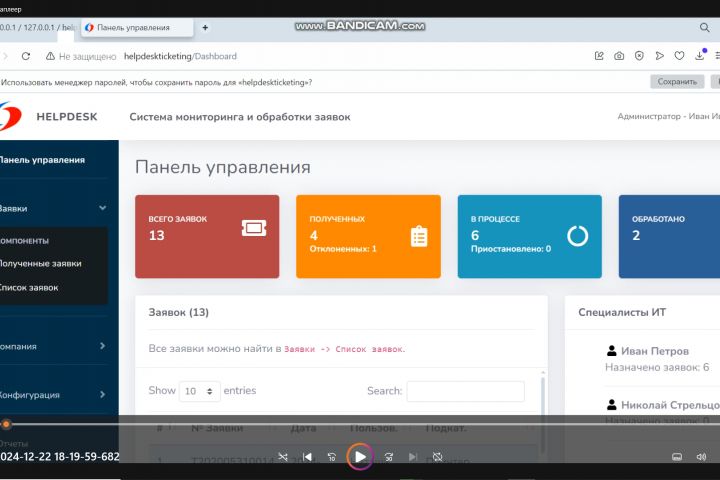Click the ticket icon on Всего заявок card
Viewport: 720px width, 480px height.
pos(254,228)
